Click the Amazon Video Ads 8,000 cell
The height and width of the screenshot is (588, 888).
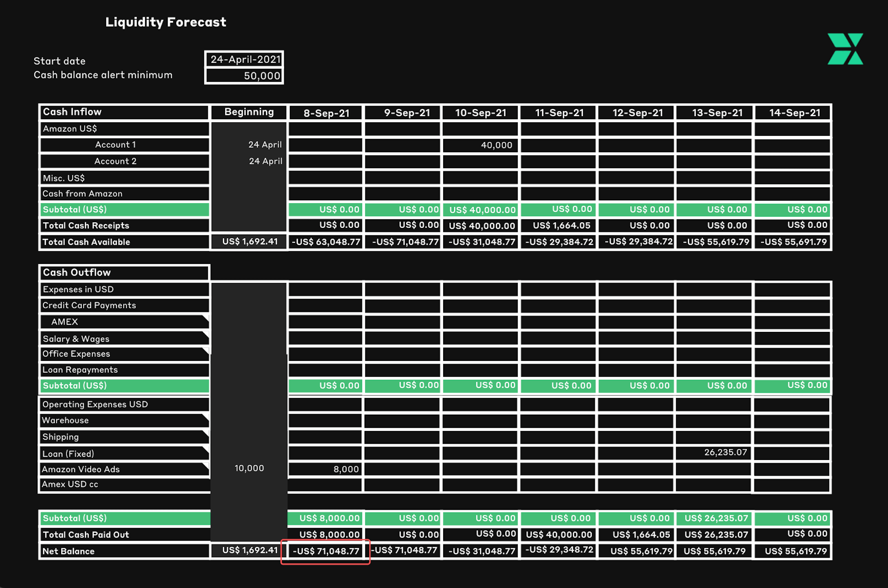click(x=325, y=469)
